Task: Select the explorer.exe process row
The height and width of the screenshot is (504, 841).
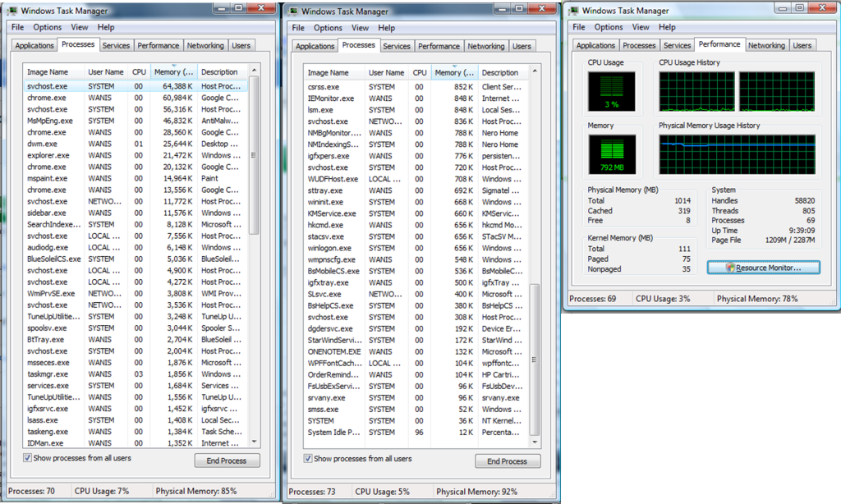Action: point(136,155)
